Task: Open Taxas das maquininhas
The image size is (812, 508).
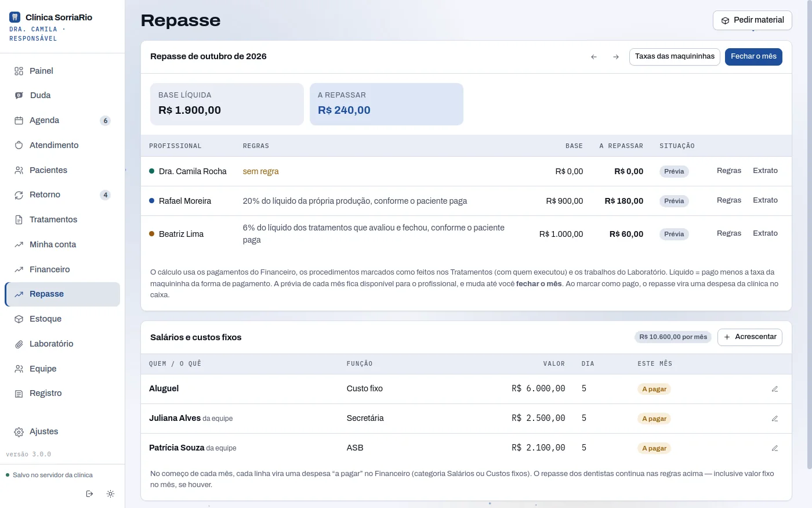Action: pyautogui.click(x=675, y=57)
